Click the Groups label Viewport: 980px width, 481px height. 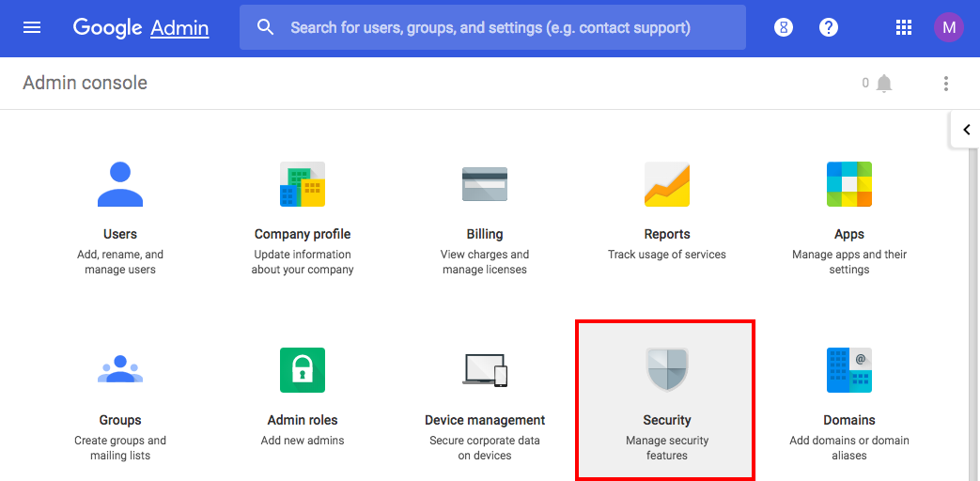coord(120,420)
